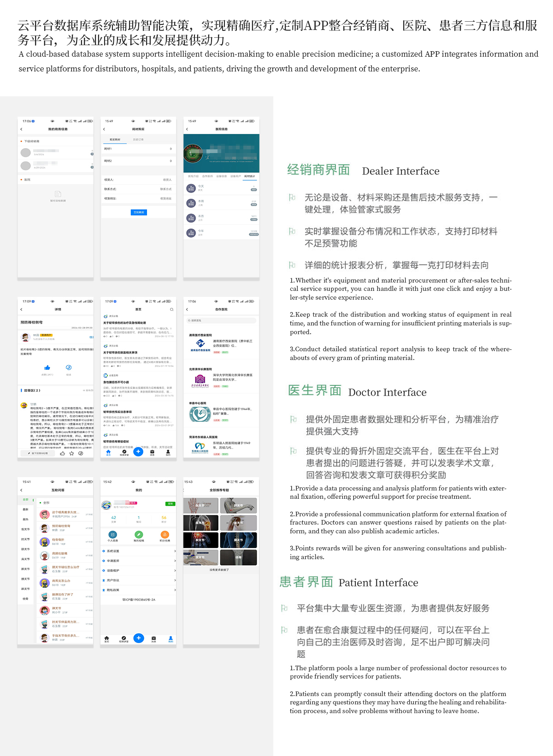This screenshot has width=553, height=756.
Task: Select 最新 category in 互助问答 sidebar
Action: (x=25, y=509)
